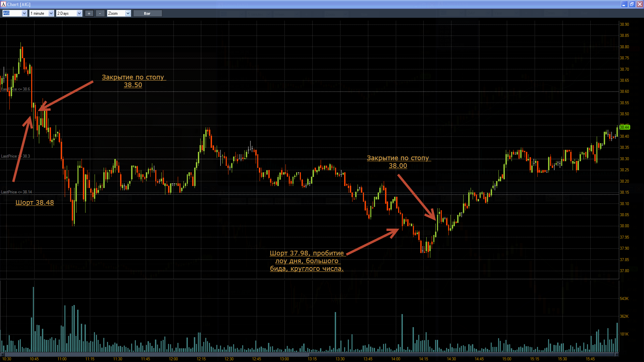Click the plus zoom-in button

[x=89, y=13]
